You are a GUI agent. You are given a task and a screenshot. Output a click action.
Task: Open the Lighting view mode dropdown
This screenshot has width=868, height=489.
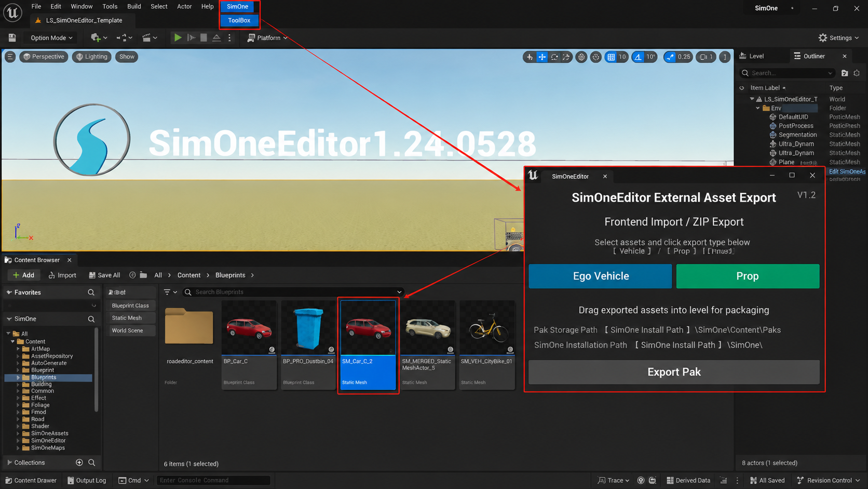[x=91, y=57]
